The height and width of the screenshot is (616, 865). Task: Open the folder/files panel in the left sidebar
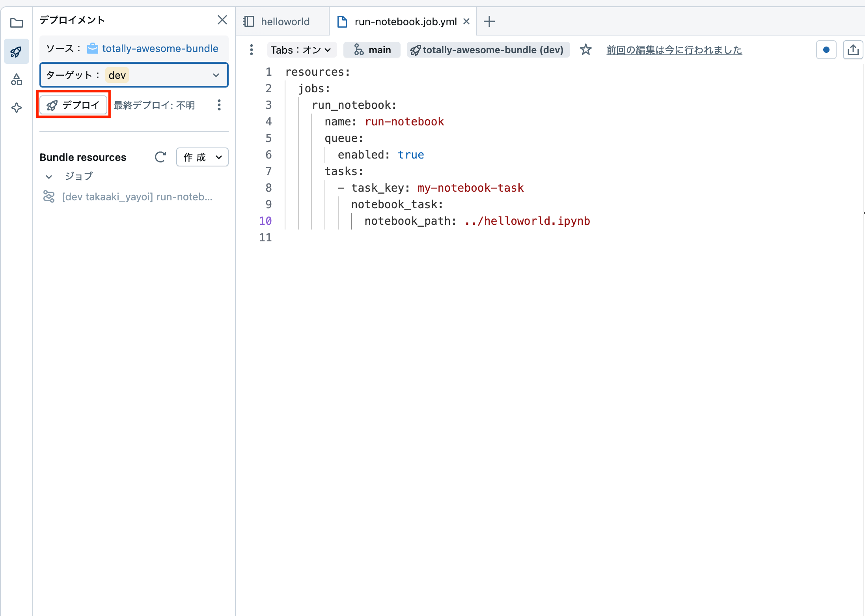pos(16,23)
